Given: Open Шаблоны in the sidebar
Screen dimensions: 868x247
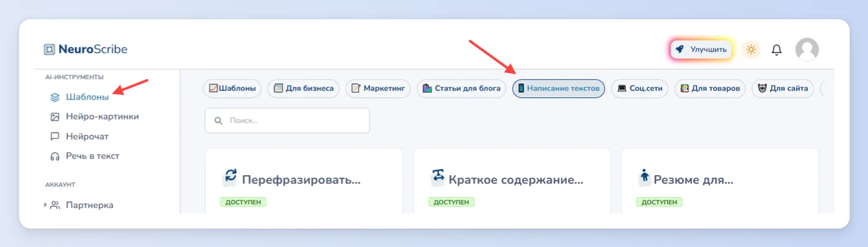Looking at the screenshot, I should [79, 97].
